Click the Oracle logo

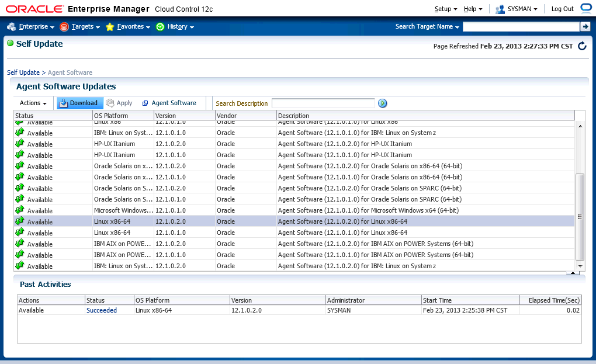34,9
